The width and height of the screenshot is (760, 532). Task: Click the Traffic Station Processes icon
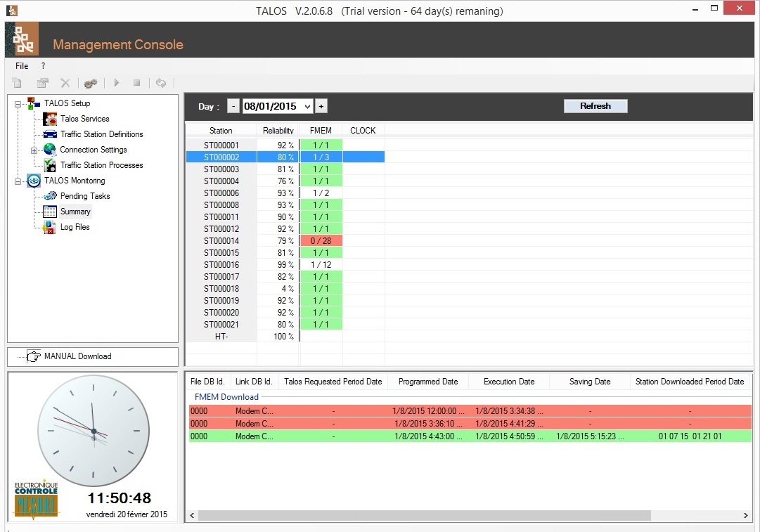[x=50, y=165]
